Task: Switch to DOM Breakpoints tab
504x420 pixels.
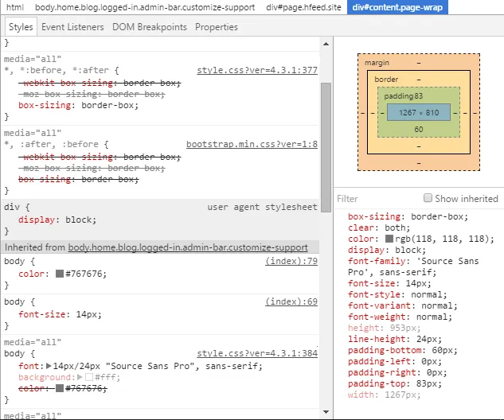Action: click(x=150, y=27)
